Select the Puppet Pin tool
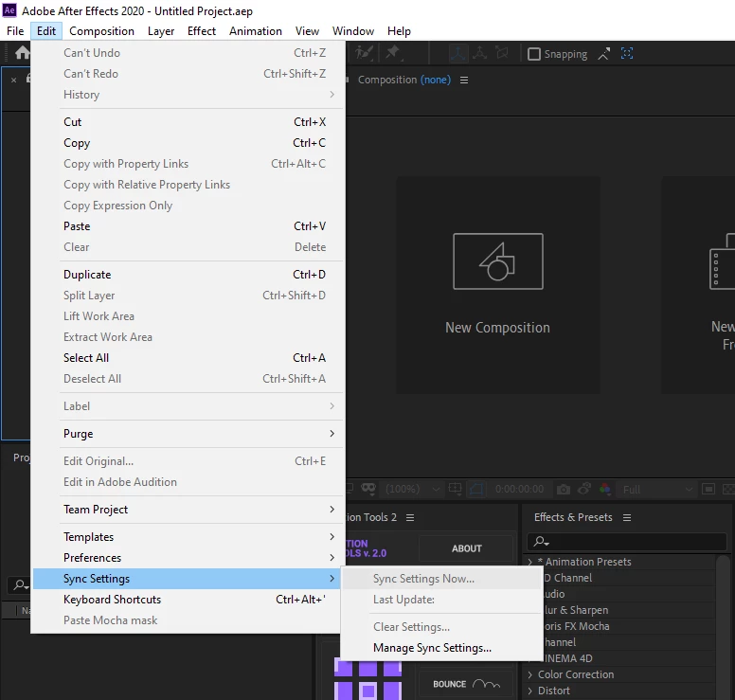Image resolution: width=735 pixels, height=700 pixels. (393, 53)
